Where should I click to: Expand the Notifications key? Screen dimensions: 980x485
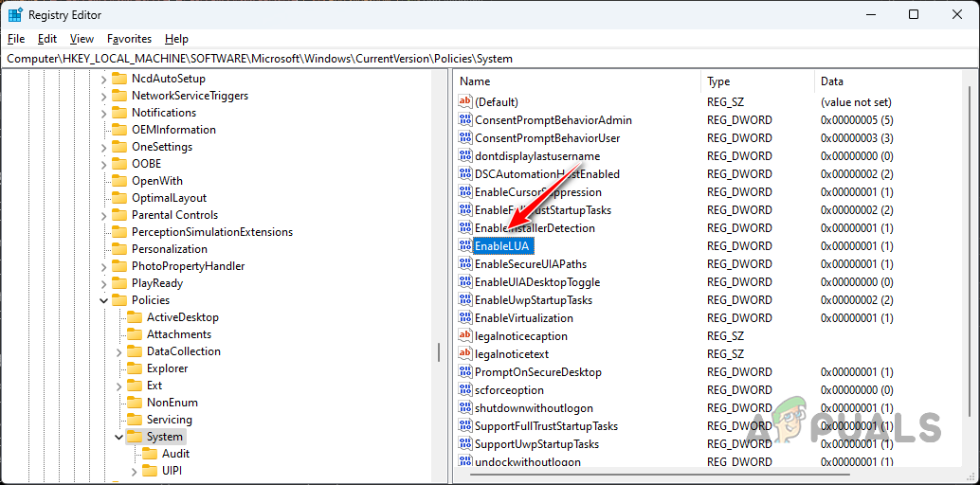click(103, 113)
